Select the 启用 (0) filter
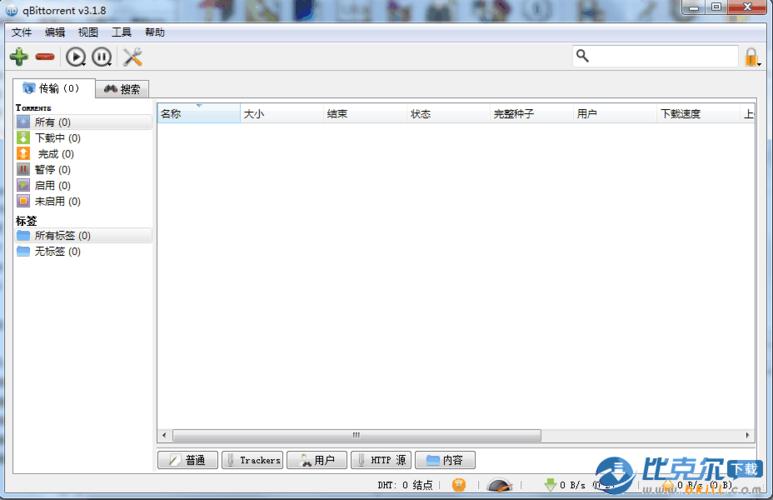 [84, 185]
